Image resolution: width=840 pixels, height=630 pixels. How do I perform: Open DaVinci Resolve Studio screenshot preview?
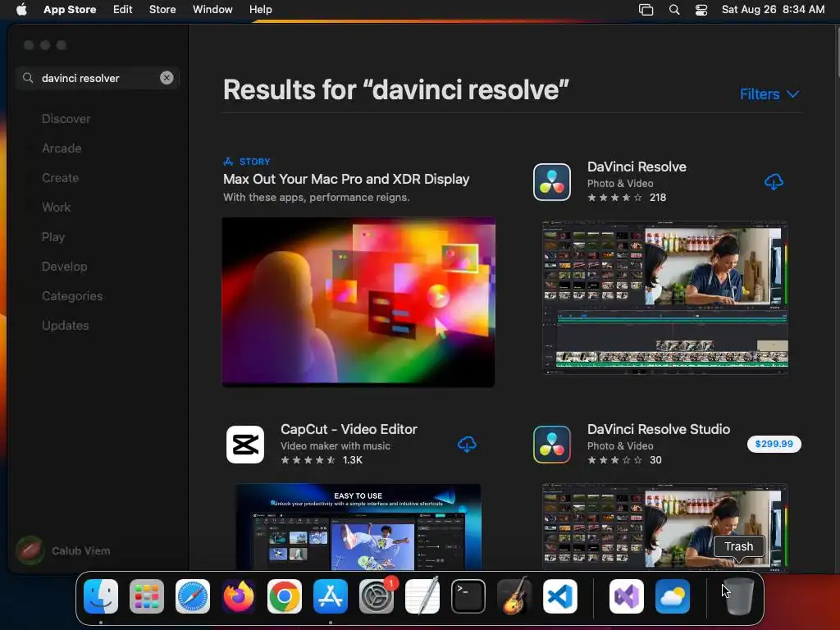coord(664,527)
